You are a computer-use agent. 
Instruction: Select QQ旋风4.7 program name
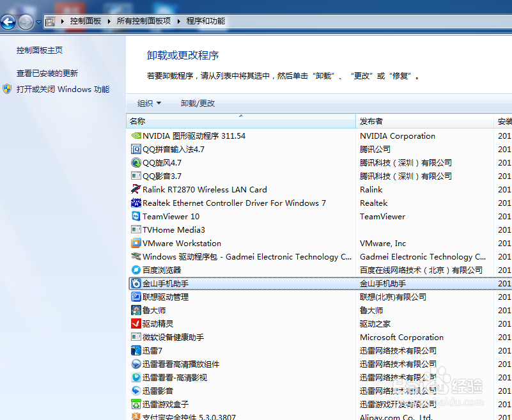[162, 162]
